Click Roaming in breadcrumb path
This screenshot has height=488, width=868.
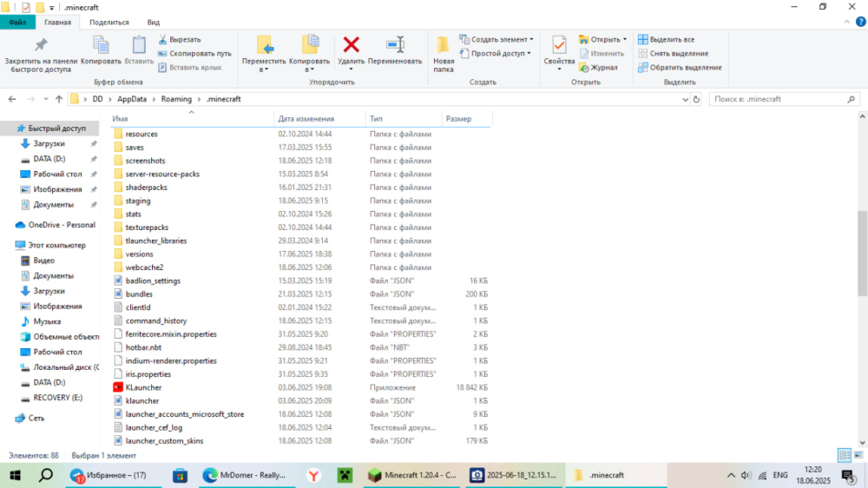click(x=176, y=99)
